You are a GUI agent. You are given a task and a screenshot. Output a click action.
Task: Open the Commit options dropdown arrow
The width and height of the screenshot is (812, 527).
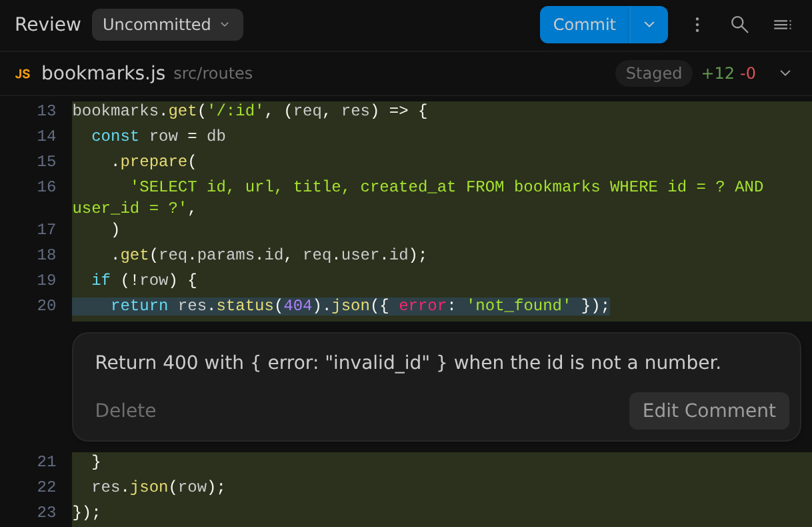[x=649, y=25]
